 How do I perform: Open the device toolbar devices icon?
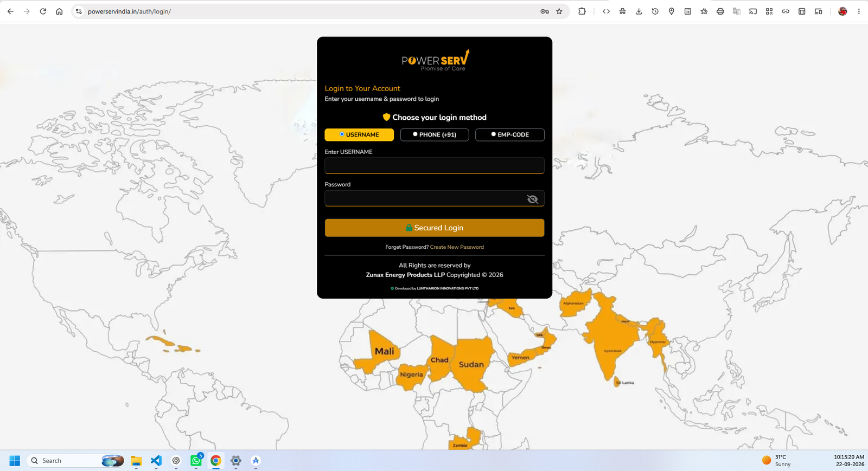click(818, 11)
